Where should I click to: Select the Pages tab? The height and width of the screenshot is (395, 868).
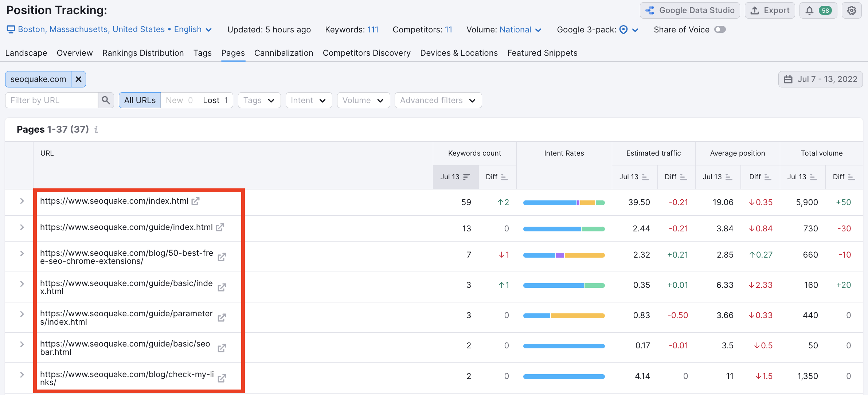tap(233, 53)
